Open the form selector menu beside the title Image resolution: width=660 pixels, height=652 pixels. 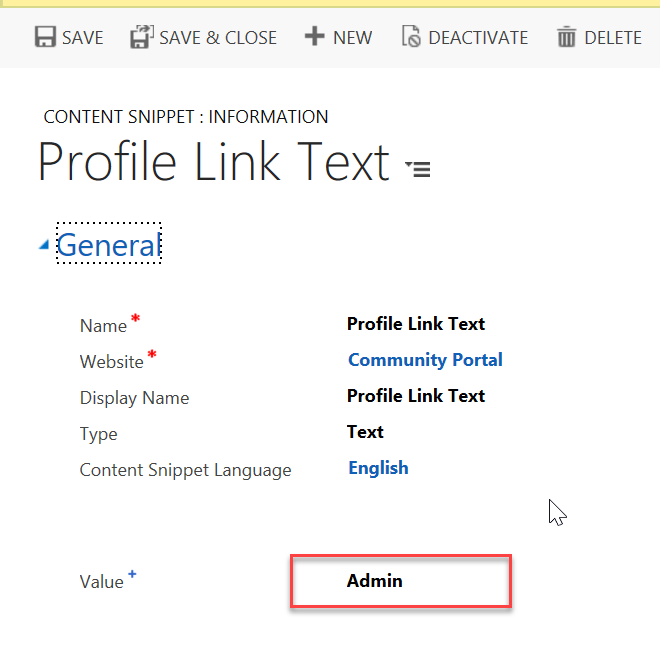pyautogui.click(x=418, y=169)
